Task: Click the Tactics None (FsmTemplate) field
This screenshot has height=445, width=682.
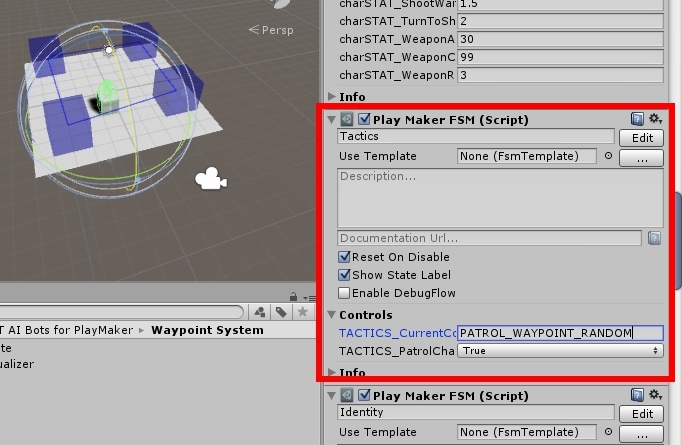Action: coord(527,156)
